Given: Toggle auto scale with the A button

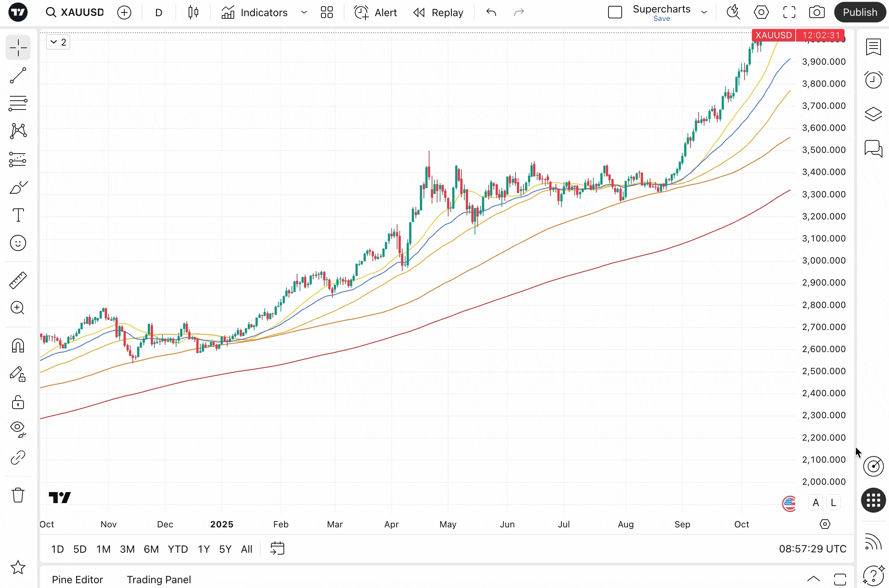Looking at the screenshot, I should 815,502.
